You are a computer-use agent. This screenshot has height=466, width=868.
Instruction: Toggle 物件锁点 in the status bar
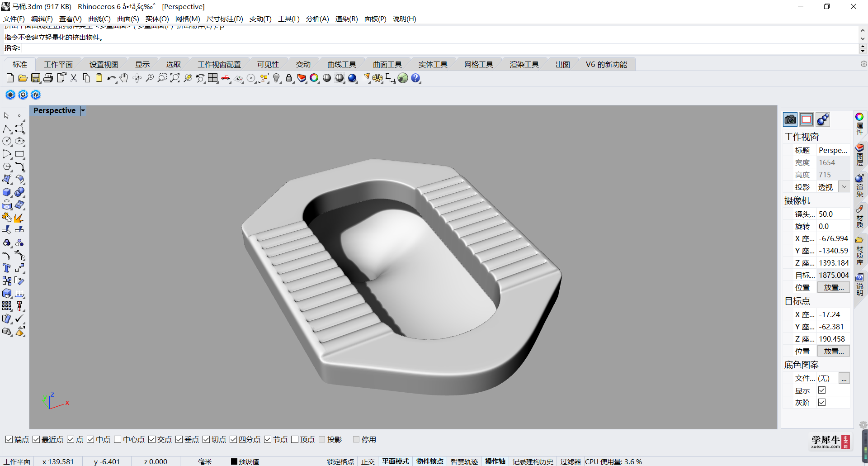click(429, 461)
